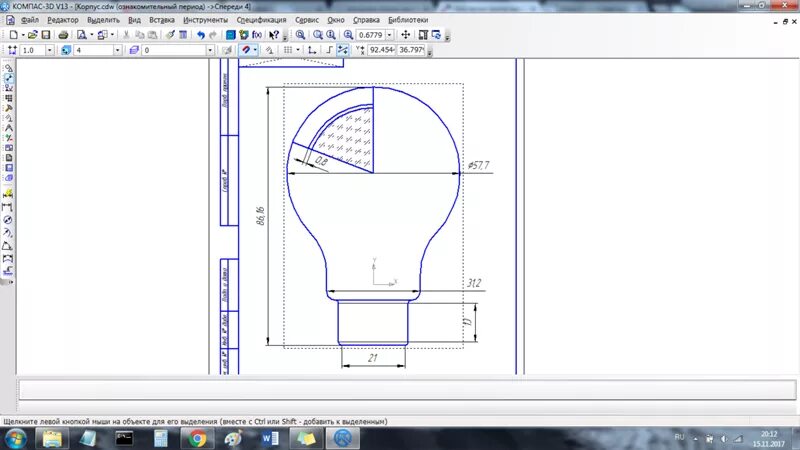
Task: Select the Angular dimension tool
Action: click(x=8, y=246)
